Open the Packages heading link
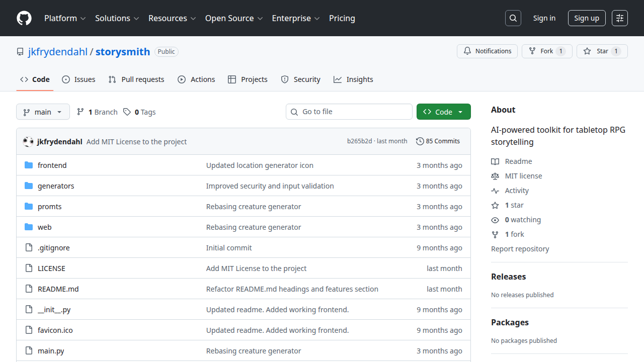The image size is (644, 362). [x=510, y=322]
